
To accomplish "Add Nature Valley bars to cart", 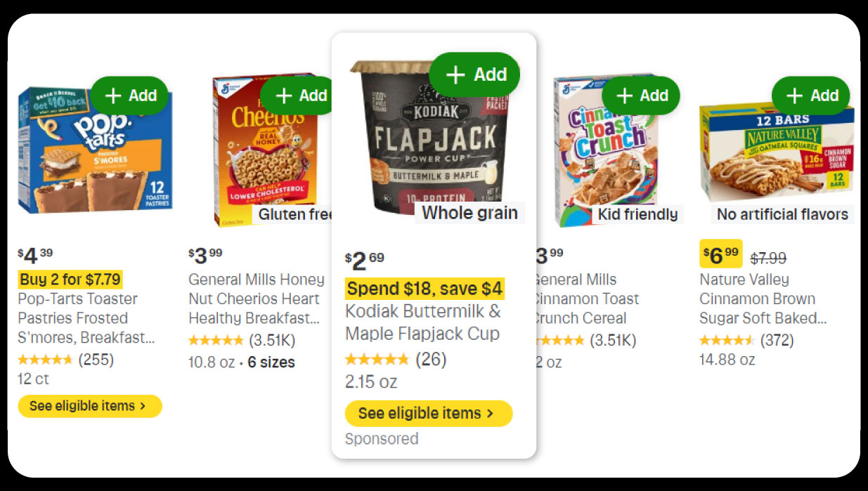I will click(x=811, y=96).
